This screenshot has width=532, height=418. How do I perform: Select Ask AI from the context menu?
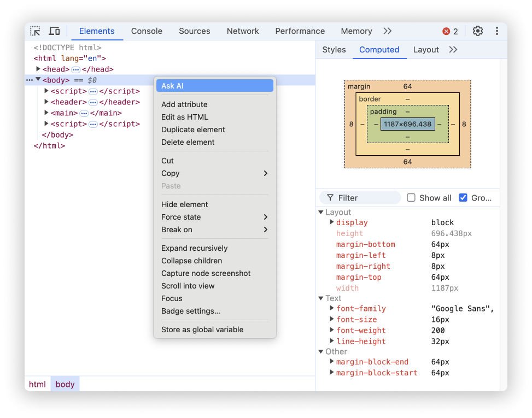(x=214, y=85)
